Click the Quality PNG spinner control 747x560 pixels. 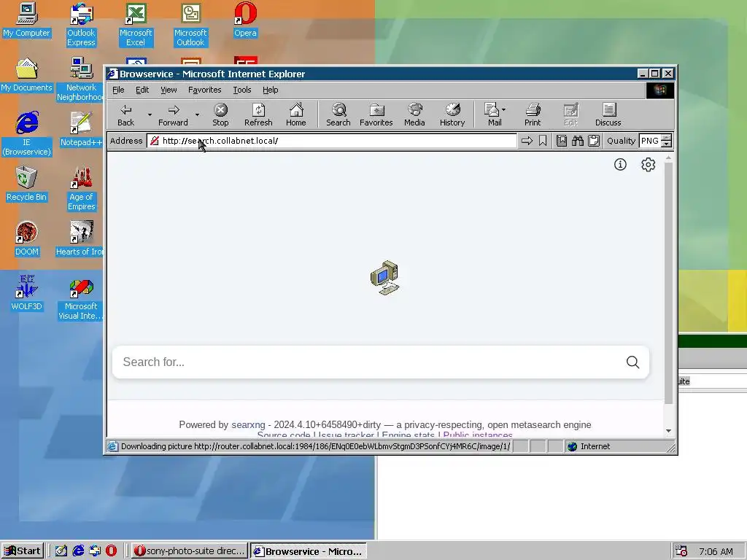tap(667, 141)
